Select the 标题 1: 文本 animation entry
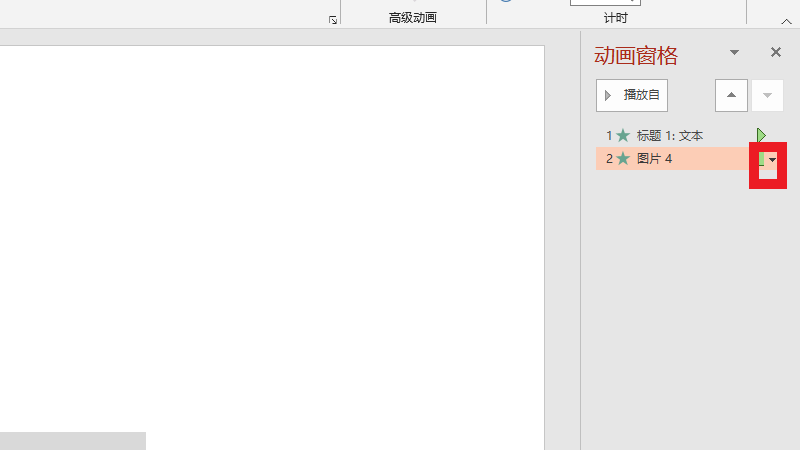The width and height of the screenshot is (800, 450). click(x=670, y=135)
